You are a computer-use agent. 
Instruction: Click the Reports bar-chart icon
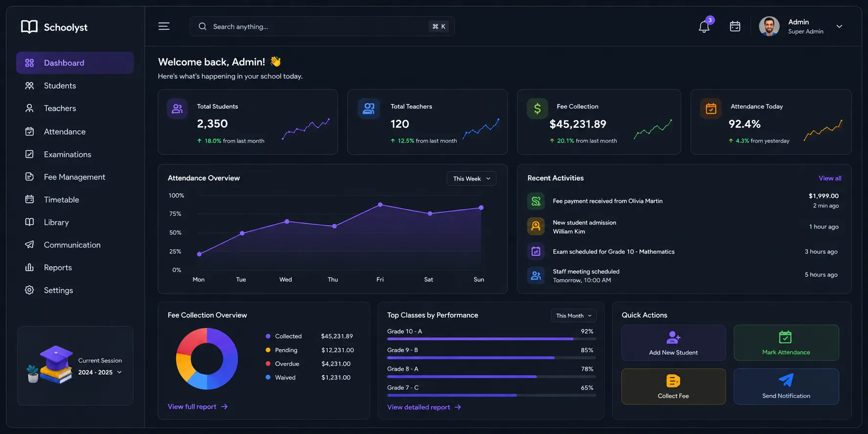point(29,267)
